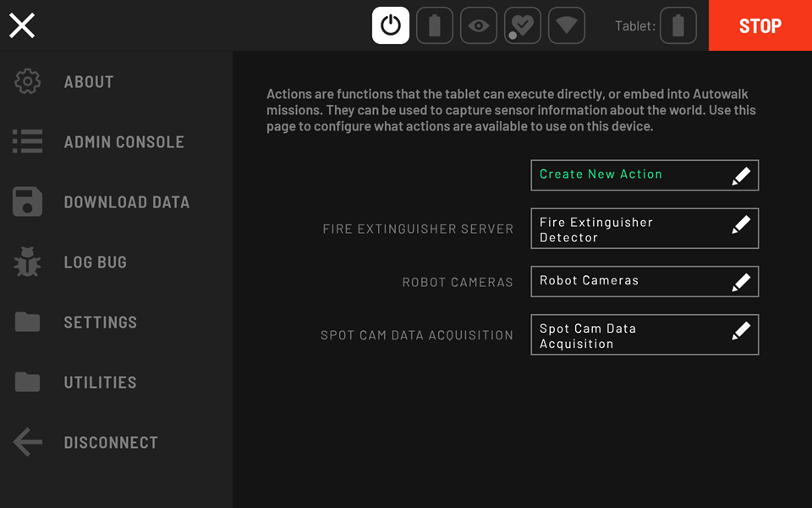Open the About menu item
812x508 pixels.
pyautogui.click(x=89, y=82)
